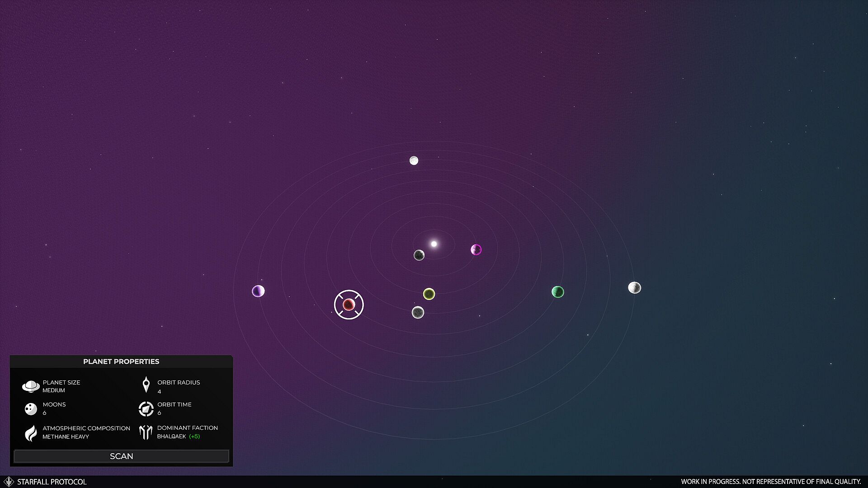Click the central bright star
Image resolution: width=868 pixels, height=488 pixels.
coord(434,244)
